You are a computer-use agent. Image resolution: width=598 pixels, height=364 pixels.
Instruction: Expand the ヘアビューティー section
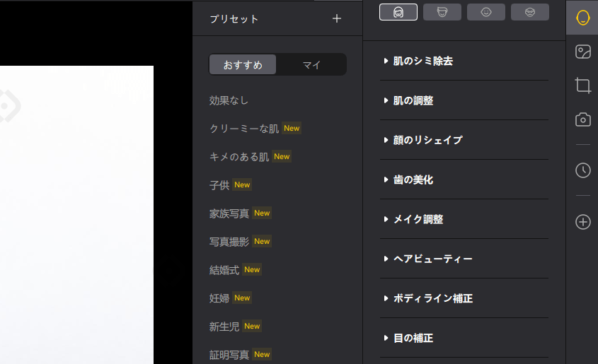(432, 259)
